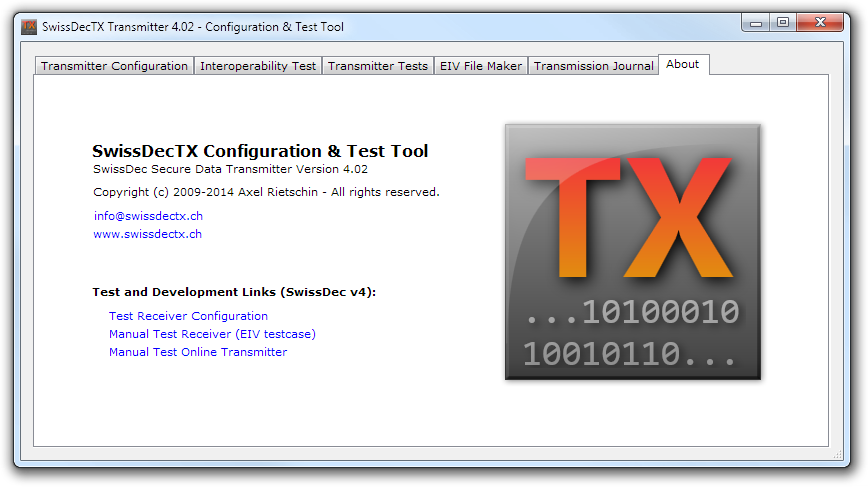This screenshot has width=868, height=487.
Task: Follow the Manual Test Receiver (EIV testcase) link
Action: pos(212,334)
